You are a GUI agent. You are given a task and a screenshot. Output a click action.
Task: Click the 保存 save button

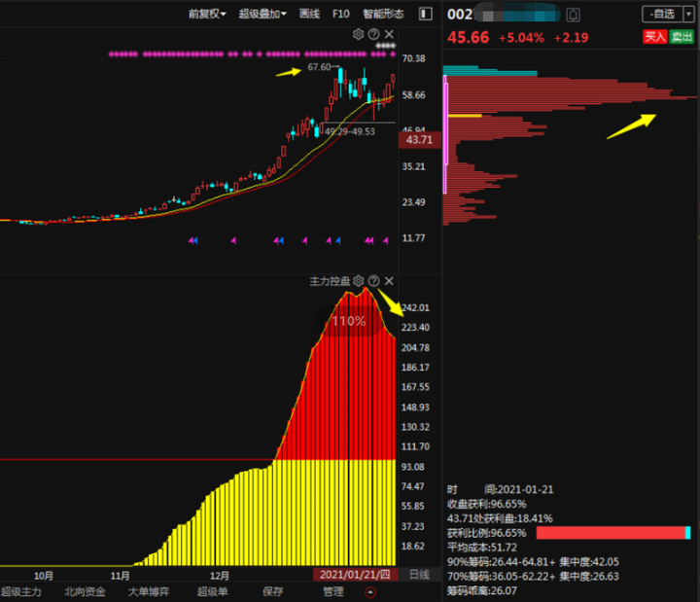pos(273,591)
